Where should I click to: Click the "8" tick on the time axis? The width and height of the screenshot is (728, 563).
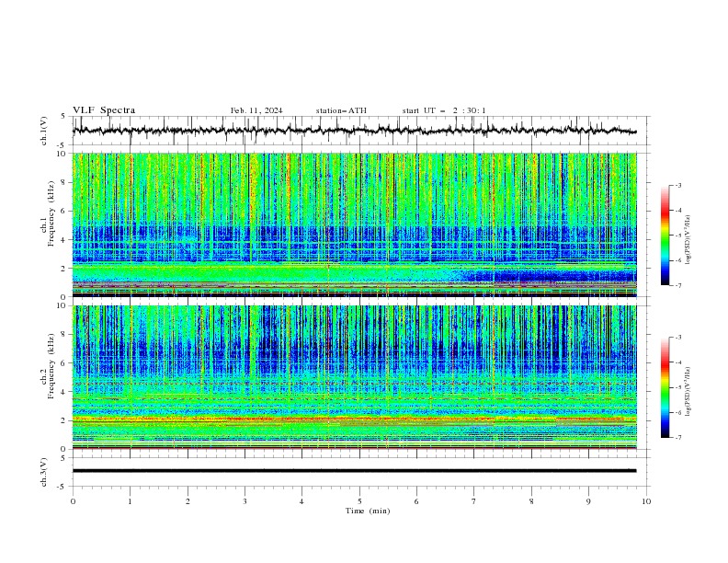click(x=531, y=501)
